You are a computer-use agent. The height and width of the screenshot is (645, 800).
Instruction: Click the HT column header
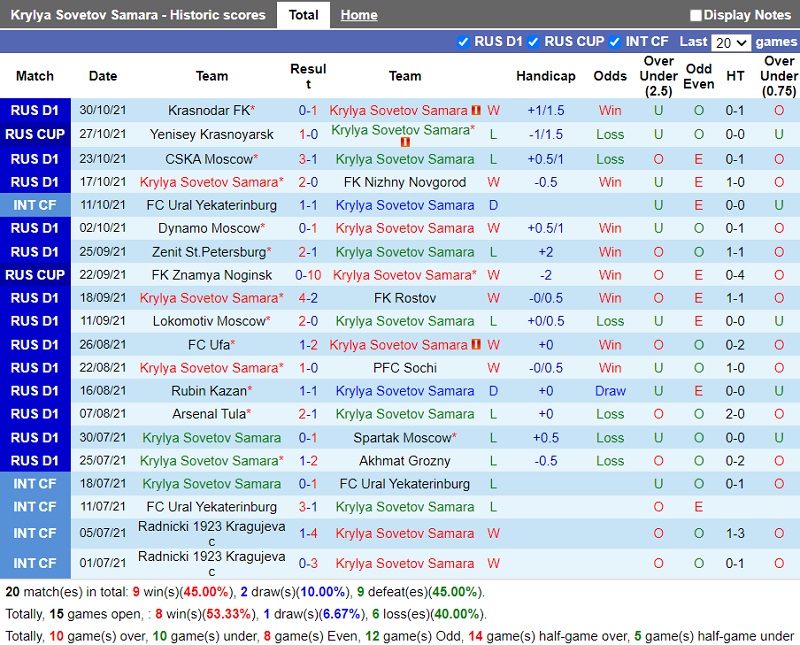735,76
